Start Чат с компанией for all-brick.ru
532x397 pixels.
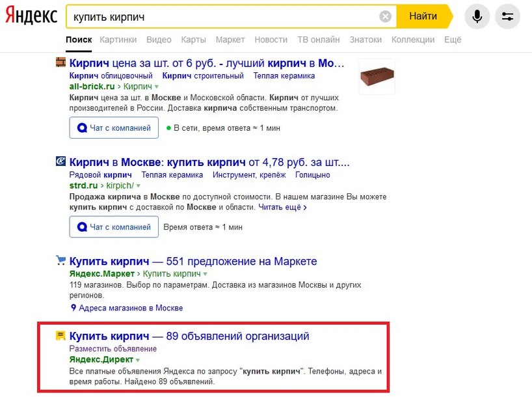[x=114, y=128]
